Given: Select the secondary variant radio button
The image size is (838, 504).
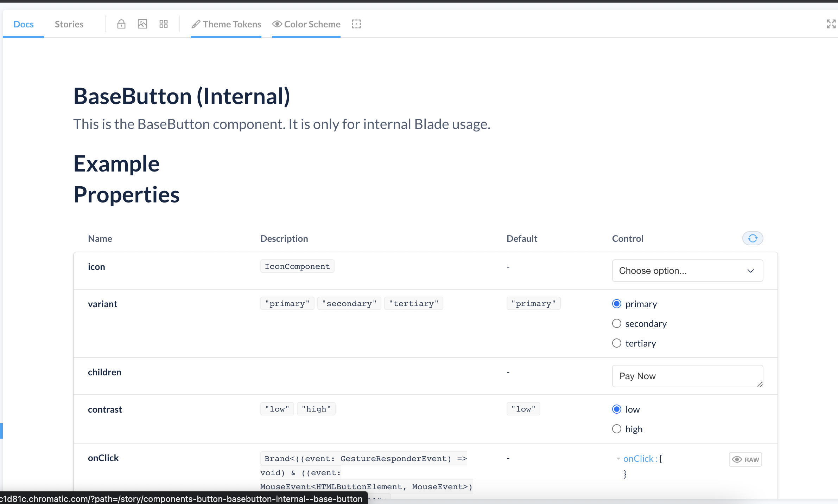Looking at the screenshot, I should coord(617,323).
